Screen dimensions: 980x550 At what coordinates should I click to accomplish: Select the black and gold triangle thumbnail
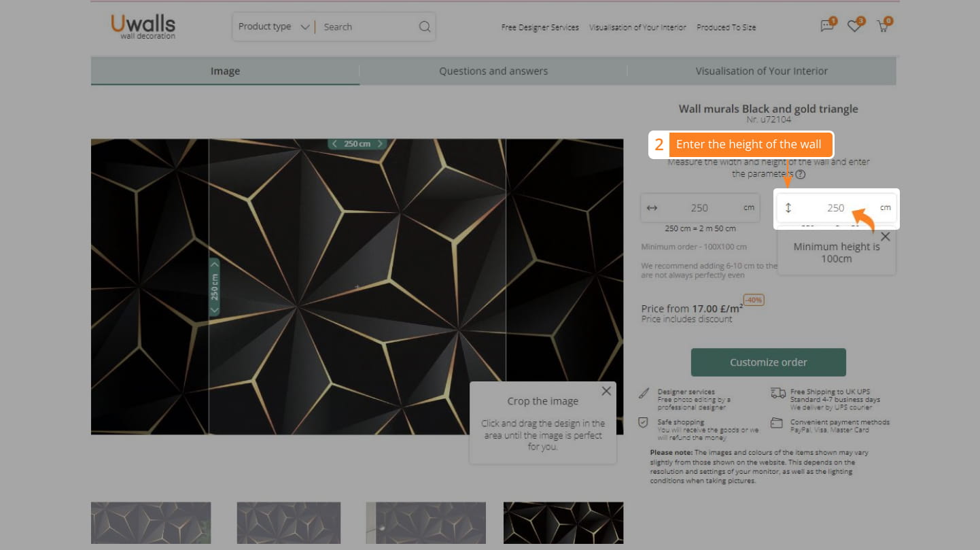[x=563, y=523]
